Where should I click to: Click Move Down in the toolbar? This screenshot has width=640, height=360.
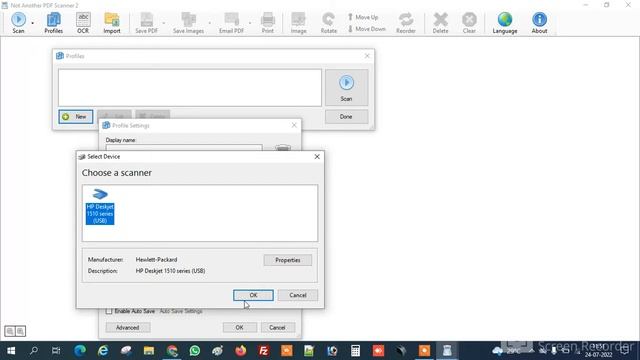pos(367,29)
